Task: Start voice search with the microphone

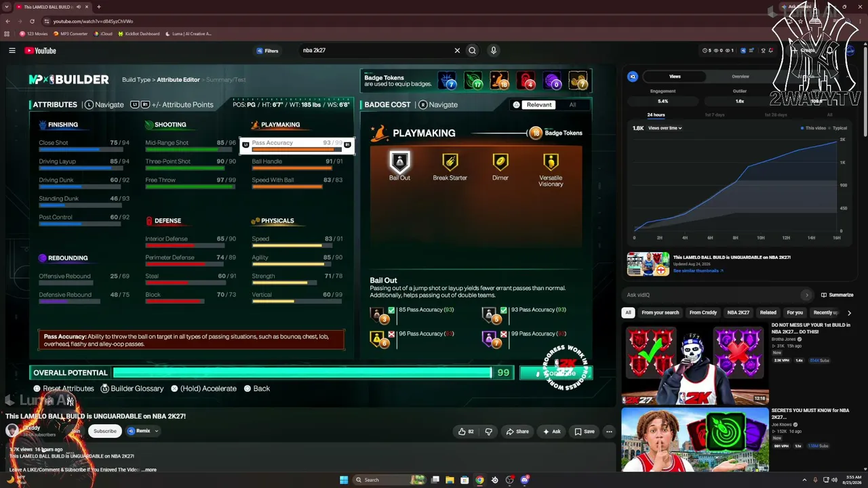Action: (494, 50)
